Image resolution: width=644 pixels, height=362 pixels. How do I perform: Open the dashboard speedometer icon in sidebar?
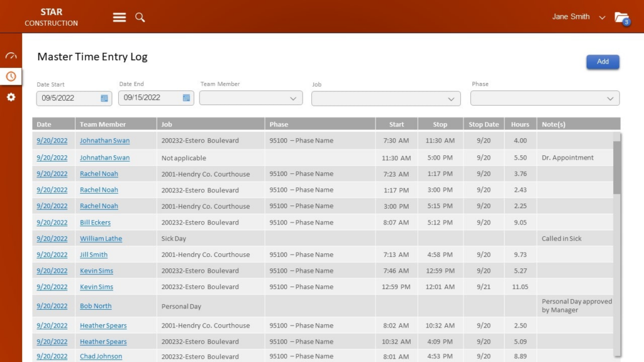[11, 55]
